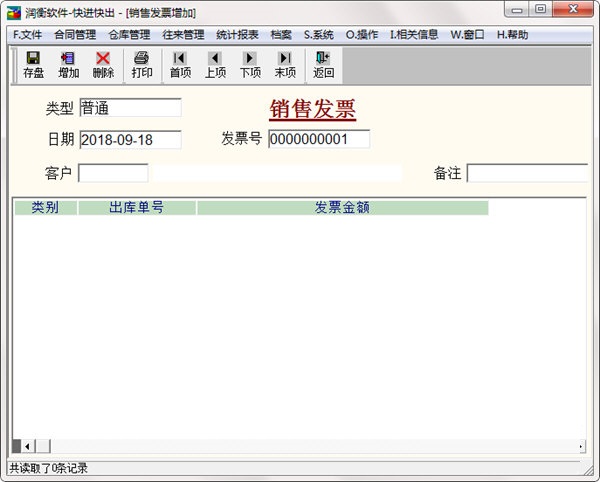Save the invoice with 存盘 icon
600x482 pixels.
click(33, 65)
